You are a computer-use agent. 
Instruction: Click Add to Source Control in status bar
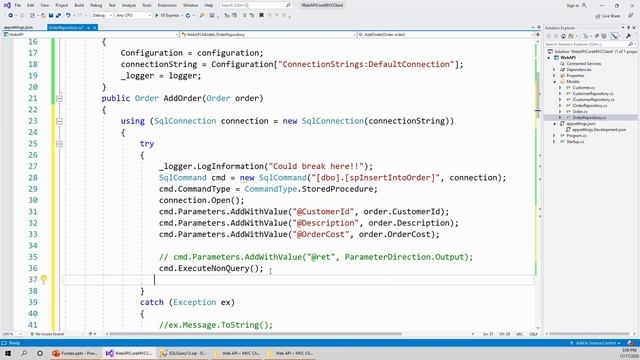click(596, 343)
